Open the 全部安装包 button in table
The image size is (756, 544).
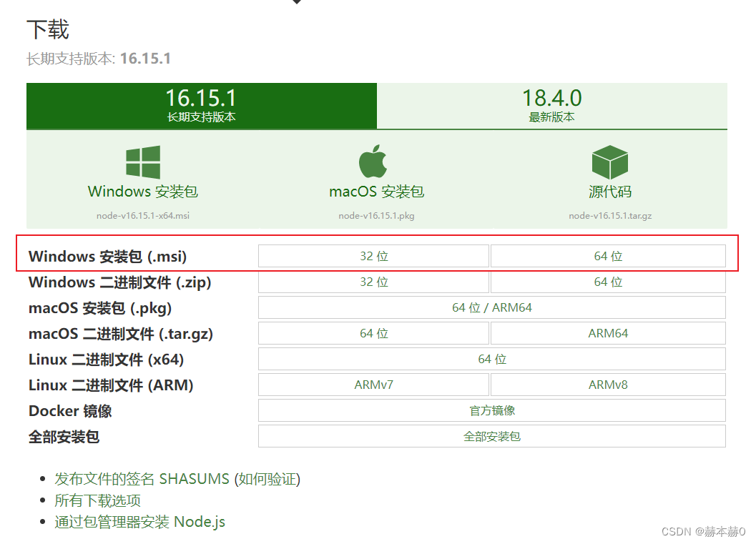tap(492, 437)
